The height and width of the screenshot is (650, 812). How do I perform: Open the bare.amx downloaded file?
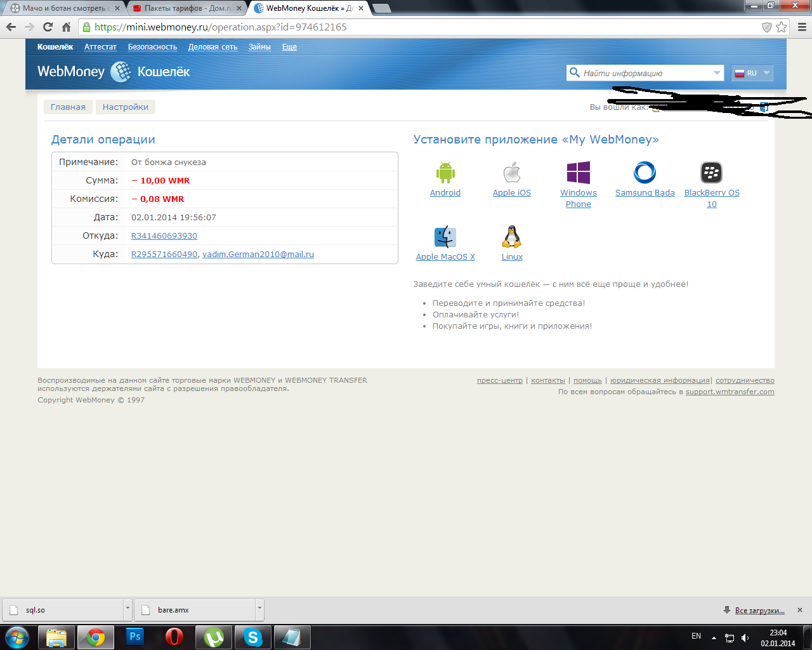point(195,609)
